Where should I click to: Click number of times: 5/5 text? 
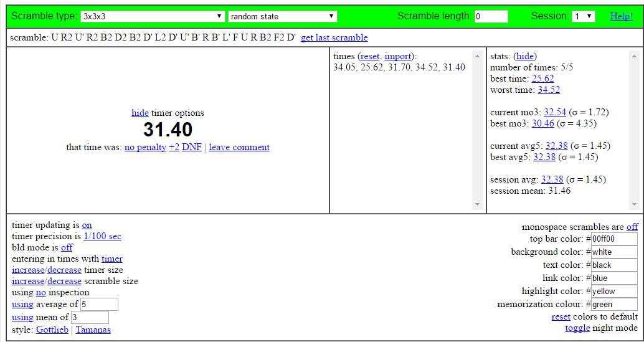pos(532,67)
